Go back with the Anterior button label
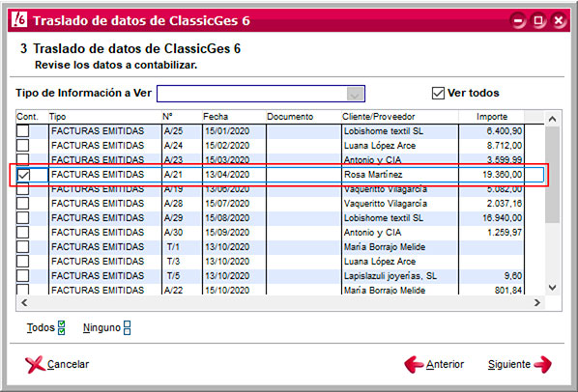The height and width of the screenshot is (392, 578). (445, 364)
